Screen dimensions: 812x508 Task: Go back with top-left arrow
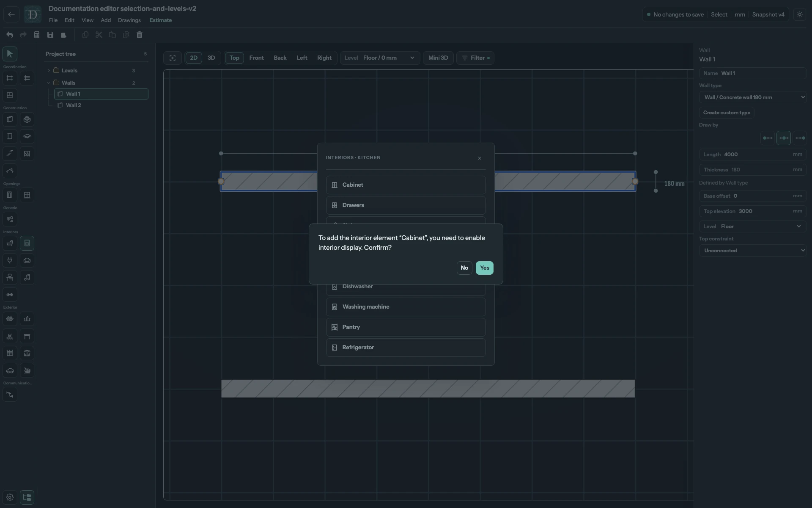point(11,14)
